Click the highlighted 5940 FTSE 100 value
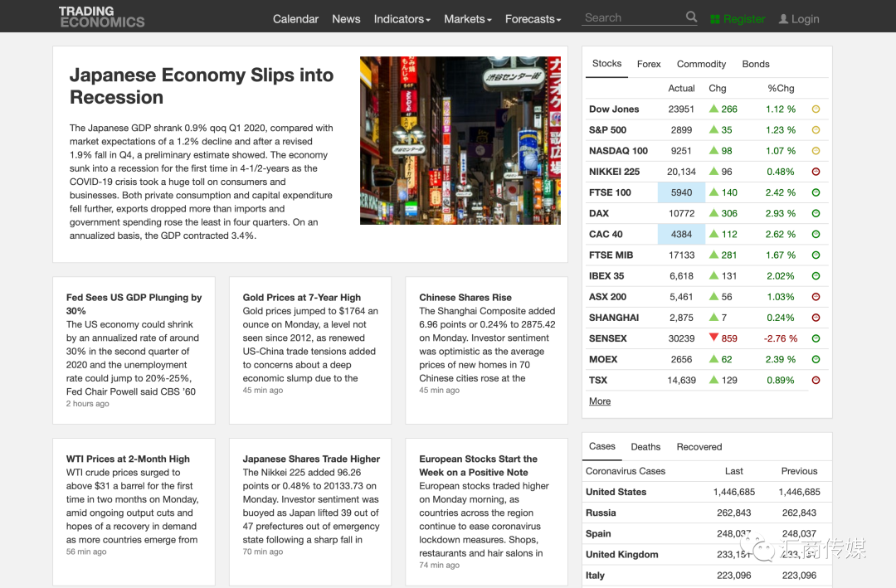Image resolution: width=896 pixels, height=588 pixels. [681, 192]
